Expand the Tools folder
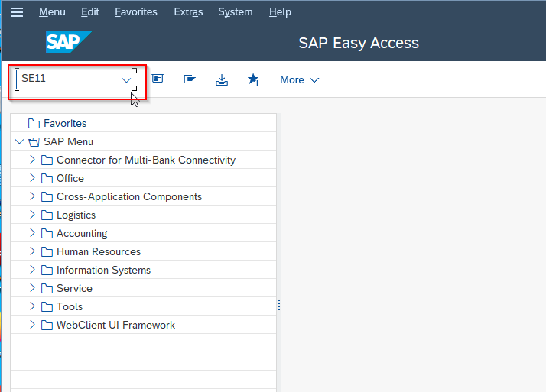The width and height of the screenshot is (546, 392). pos(32,306)
